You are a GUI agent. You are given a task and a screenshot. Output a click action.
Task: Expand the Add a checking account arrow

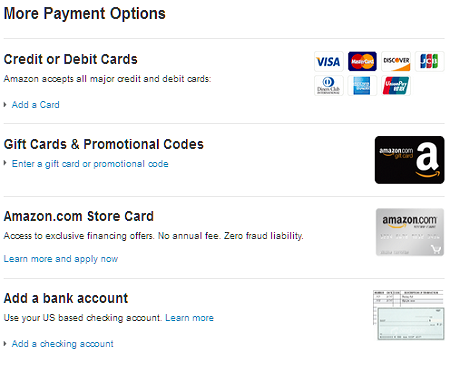5,343
